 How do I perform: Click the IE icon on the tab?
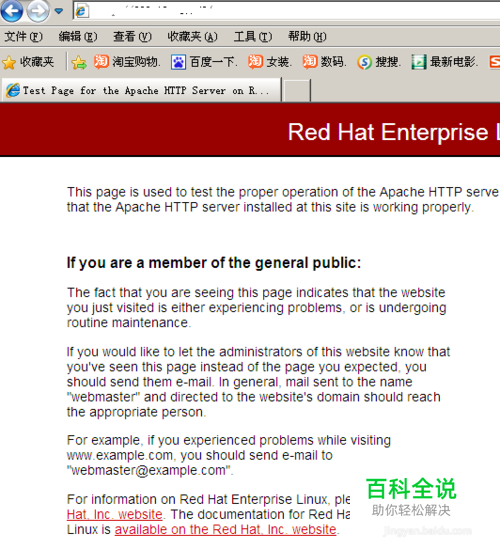tap(13, 90)
